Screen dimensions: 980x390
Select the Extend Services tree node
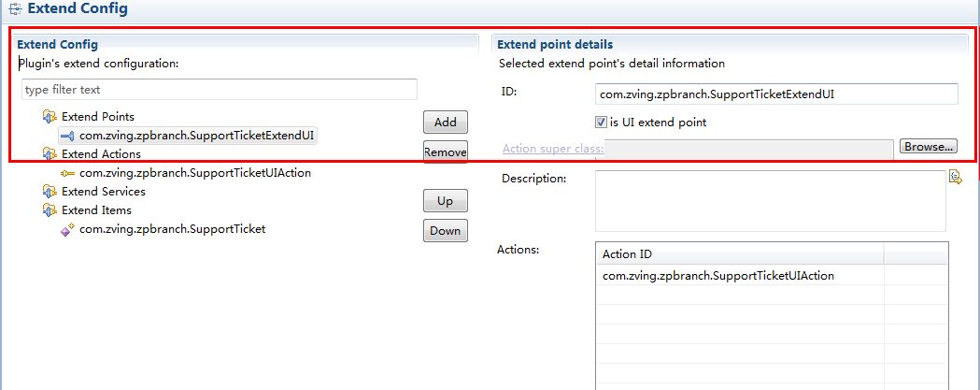click(x=103, y=192)
